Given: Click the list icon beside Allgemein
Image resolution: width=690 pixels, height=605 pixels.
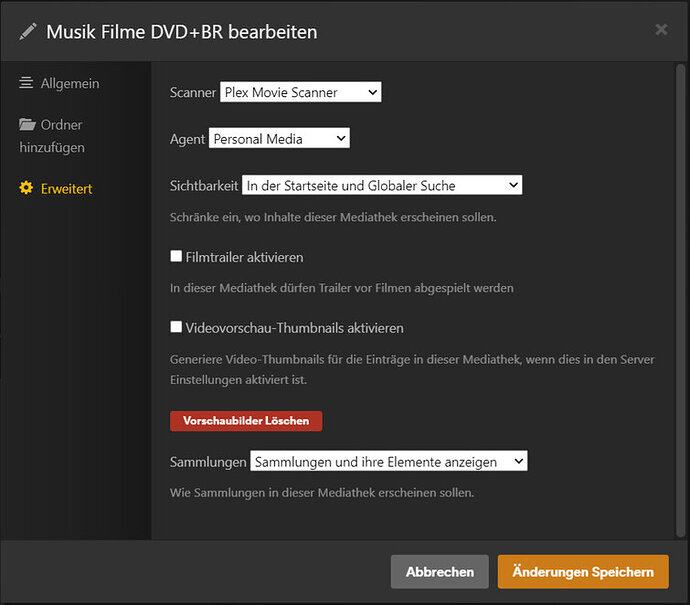Looking at the screenshot, I should [x=26, y=83].
